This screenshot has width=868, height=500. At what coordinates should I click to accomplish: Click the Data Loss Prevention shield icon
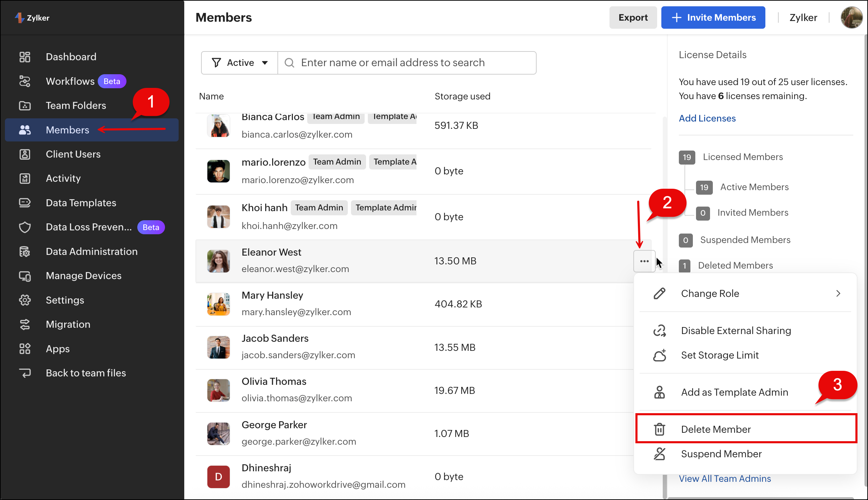(25, 227)
